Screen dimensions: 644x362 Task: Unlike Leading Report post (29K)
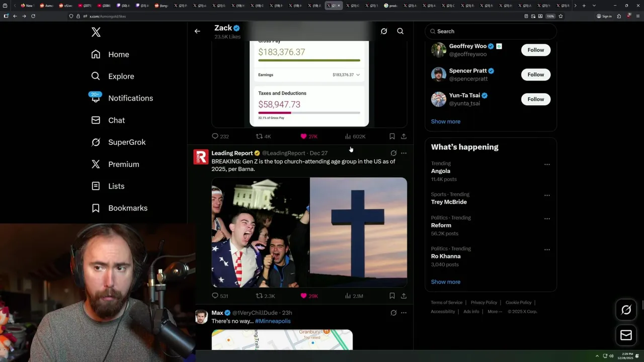pyautogui.click(x=309, y=296)
